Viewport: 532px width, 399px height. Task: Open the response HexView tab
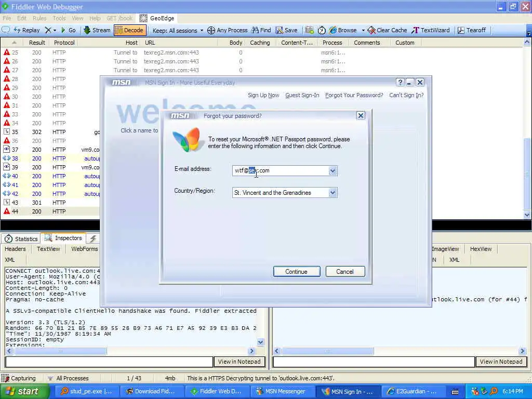(481, 249)
